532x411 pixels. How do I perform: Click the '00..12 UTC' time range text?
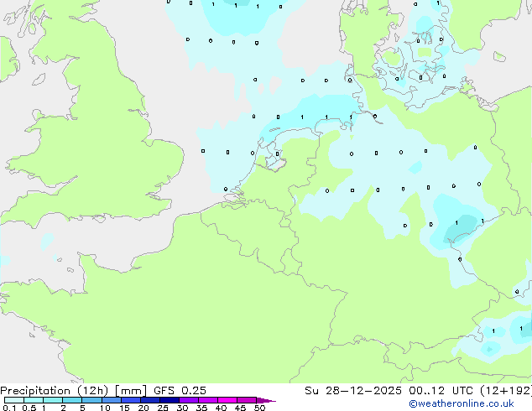[441, 391]
